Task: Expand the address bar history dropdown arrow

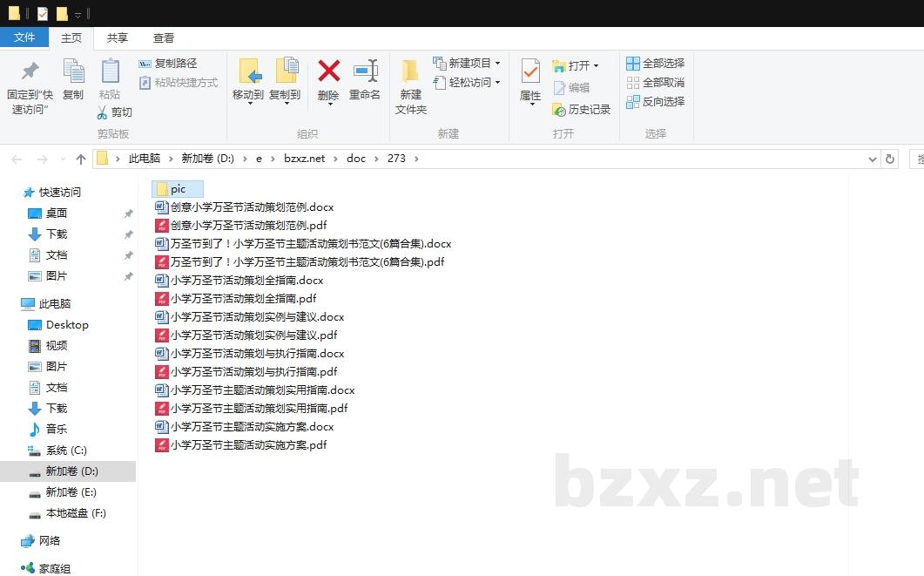Action: [x=873, y=159]
